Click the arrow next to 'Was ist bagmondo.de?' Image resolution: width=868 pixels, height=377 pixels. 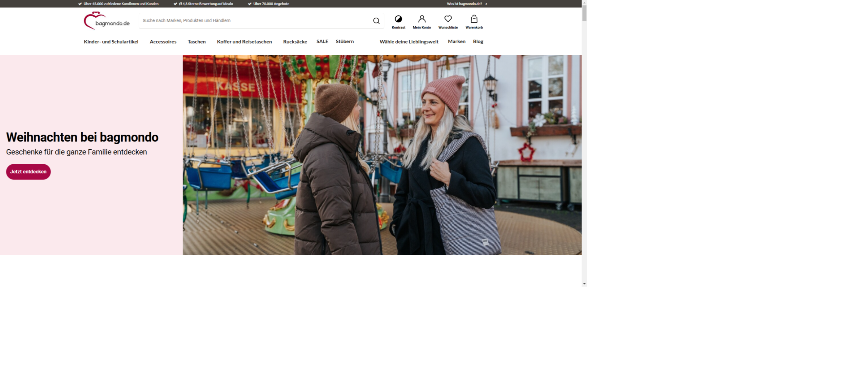[x=486, y=4]
